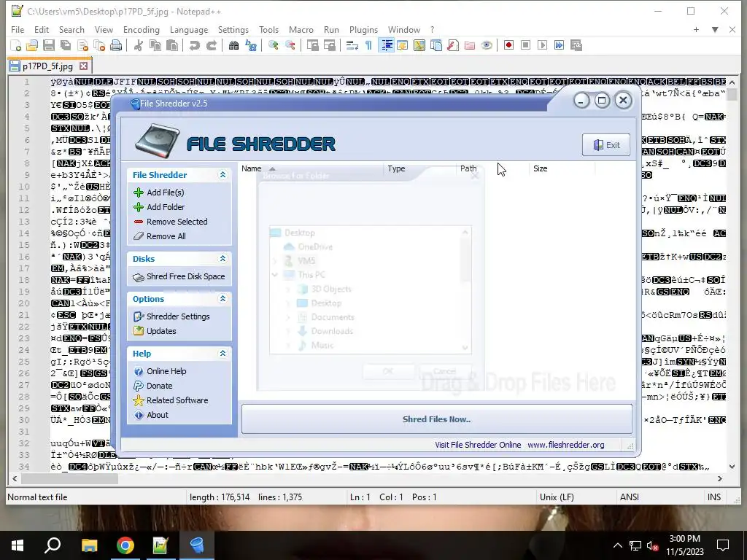This screenshot has width=747, height=560.
Task: Click the Paste icon in Notepad++ toolbar
Action: pos(172,46)
